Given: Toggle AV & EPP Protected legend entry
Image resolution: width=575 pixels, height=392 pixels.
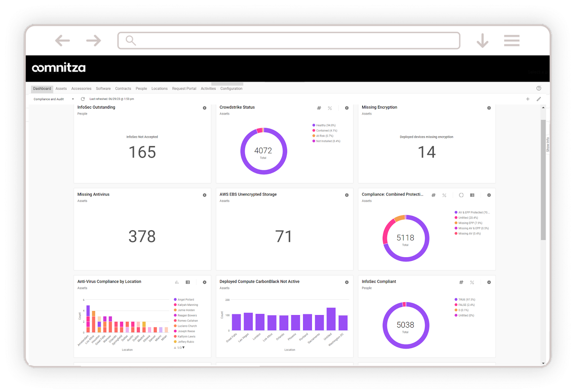Looking at the screenshot, I should 472,212.
